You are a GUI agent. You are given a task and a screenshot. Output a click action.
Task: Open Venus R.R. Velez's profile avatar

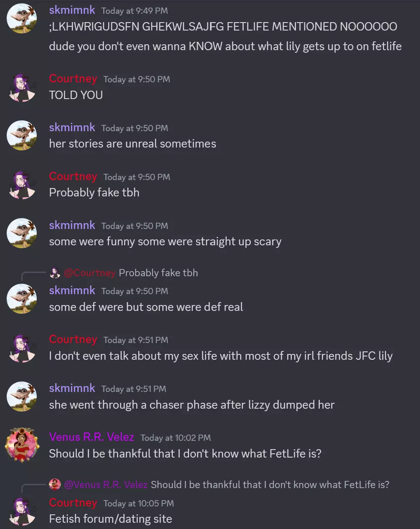click(x=22, y=445)
